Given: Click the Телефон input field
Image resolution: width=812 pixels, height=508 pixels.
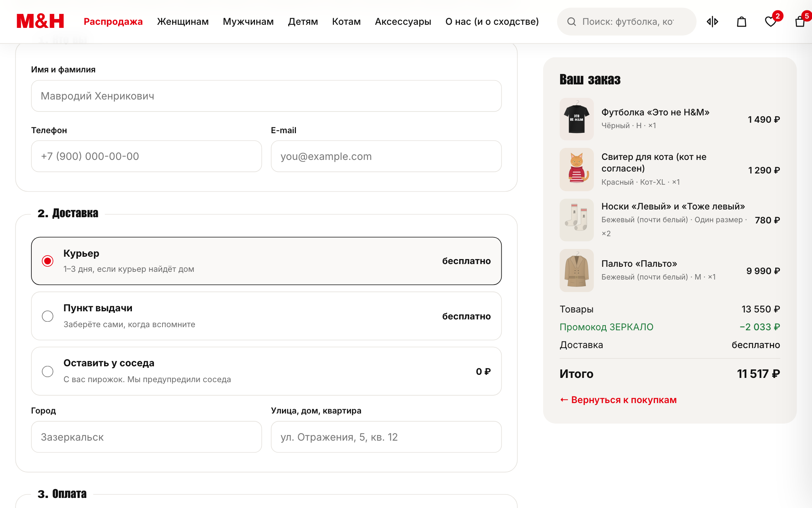Looking at the screenshot, I should [x=146, y=156].
